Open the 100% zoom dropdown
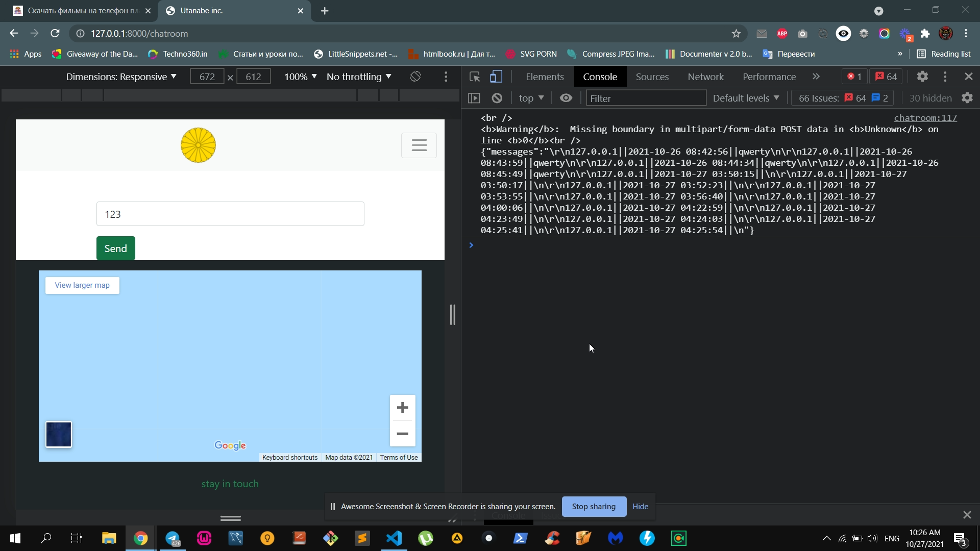Viewport: 980px width, 551px height. [x=301, y=77]
